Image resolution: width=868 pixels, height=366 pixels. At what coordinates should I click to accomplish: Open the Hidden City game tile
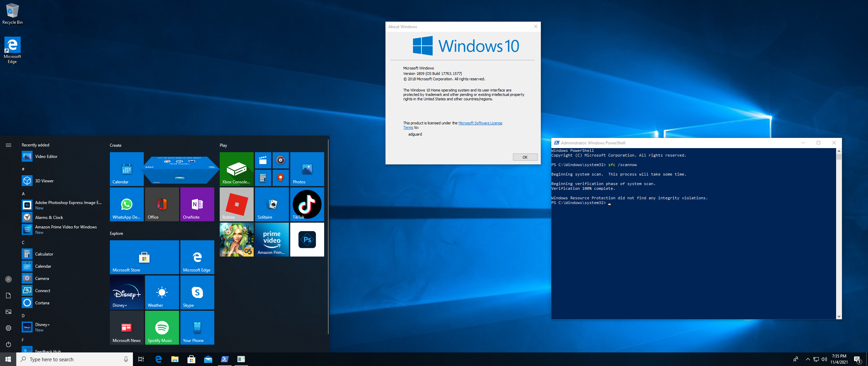(x=236, y=239)
